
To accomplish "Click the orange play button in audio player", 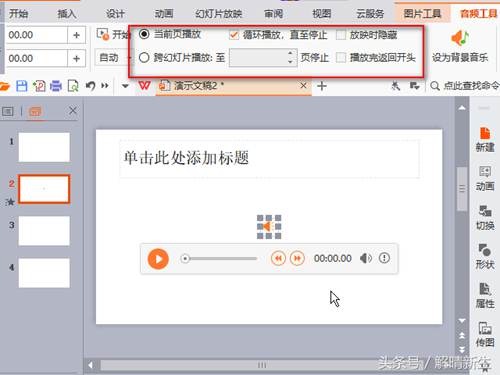I will point(158,259).
